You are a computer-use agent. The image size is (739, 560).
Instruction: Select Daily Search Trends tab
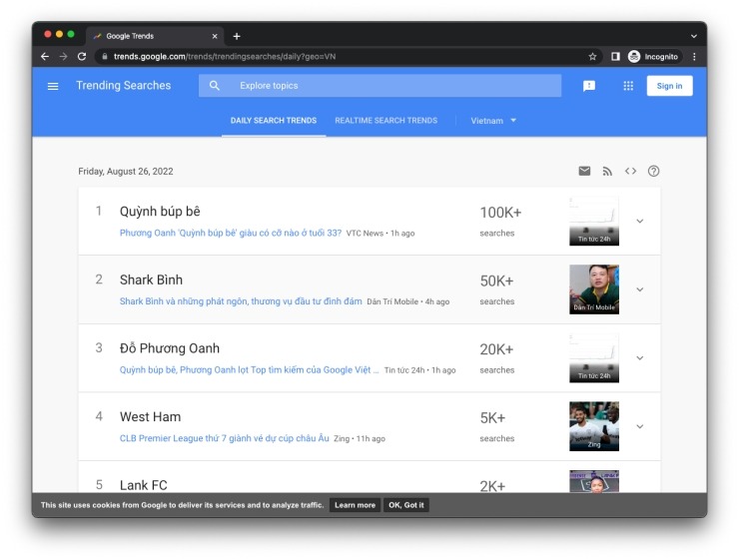click(274, 121)
